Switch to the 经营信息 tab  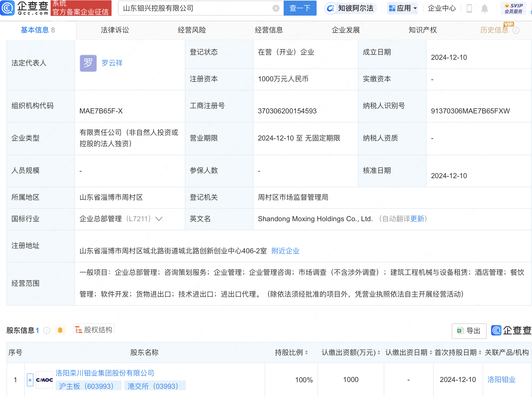coord(269,30)
